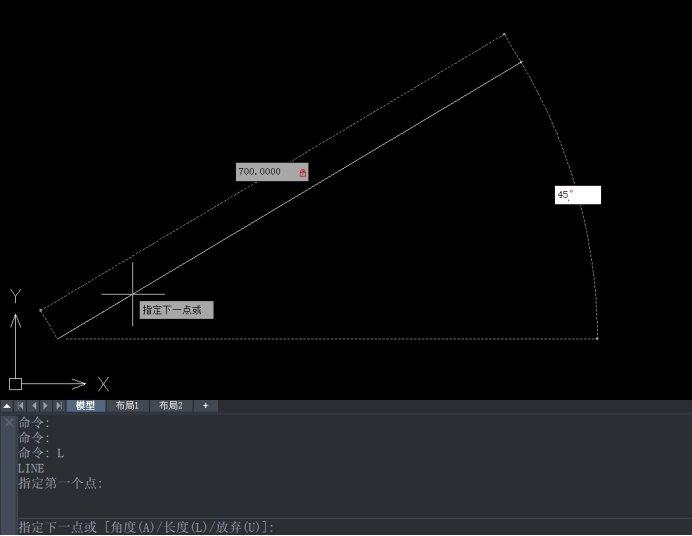Click the 700.0000 length input field
The image size is (692, 536).
pos(265,172)
